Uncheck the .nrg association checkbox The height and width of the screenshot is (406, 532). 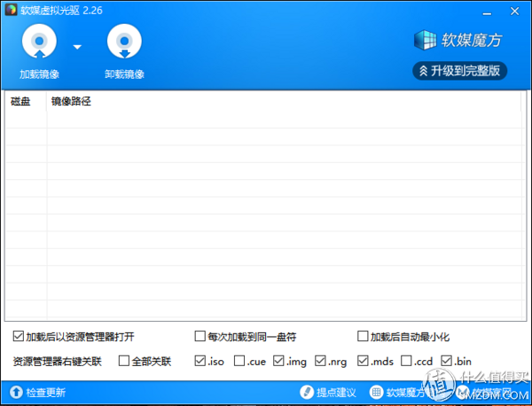320,361
